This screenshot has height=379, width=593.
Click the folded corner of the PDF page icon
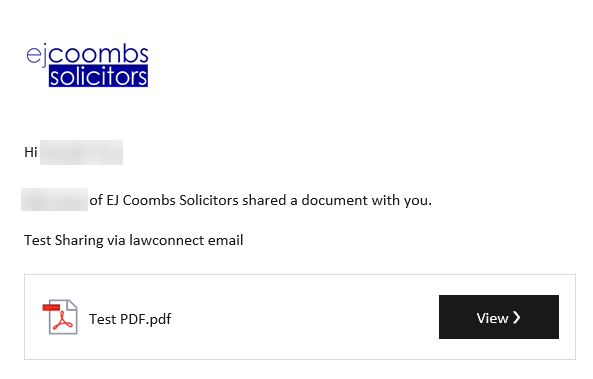tap(72, 304)
